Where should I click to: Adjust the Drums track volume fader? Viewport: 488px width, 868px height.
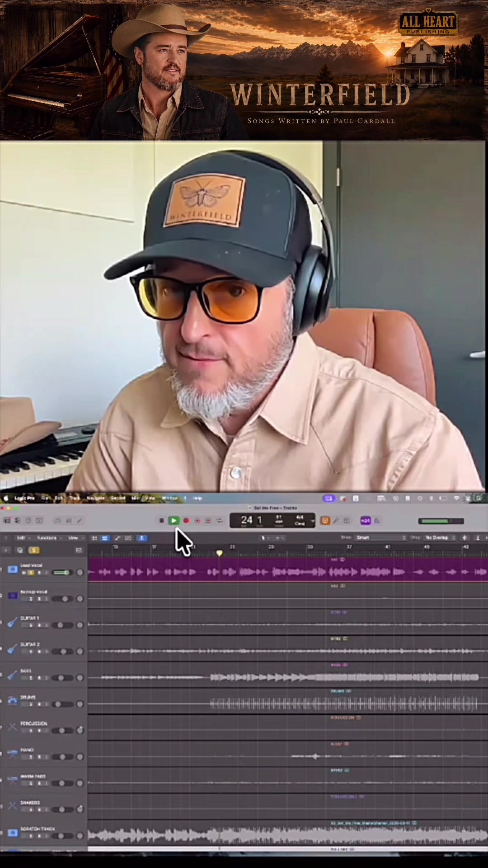(62, 704)
